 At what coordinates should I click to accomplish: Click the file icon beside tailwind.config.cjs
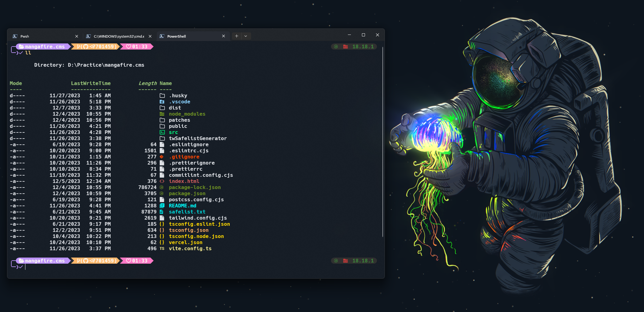click(x=162, y=218)
